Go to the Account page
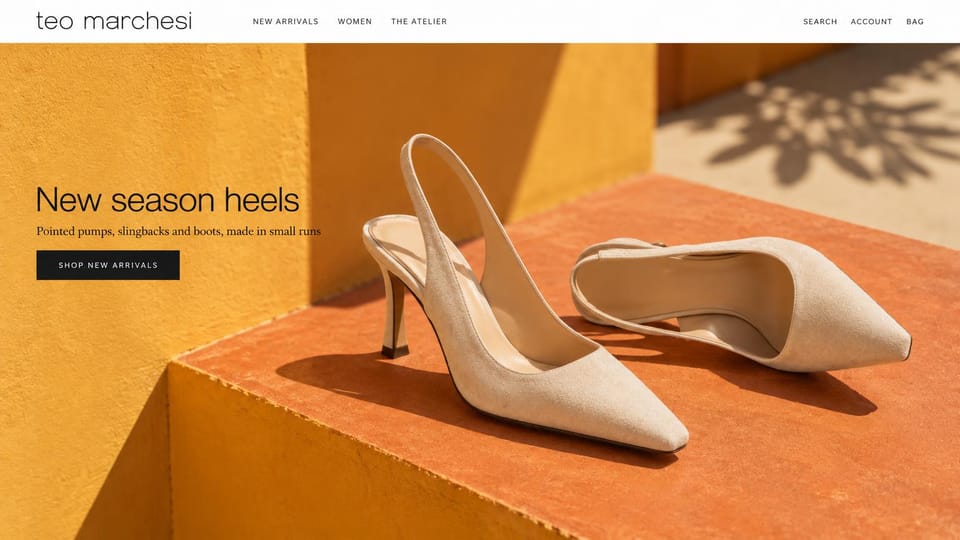The image size is (960, 540). click(x=871, y=21)
